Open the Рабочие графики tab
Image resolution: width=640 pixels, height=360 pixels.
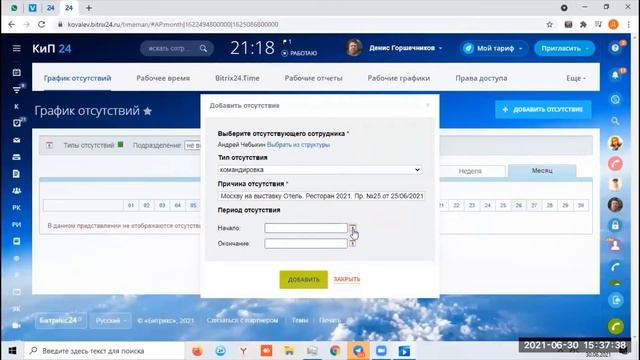click(399, 78)
